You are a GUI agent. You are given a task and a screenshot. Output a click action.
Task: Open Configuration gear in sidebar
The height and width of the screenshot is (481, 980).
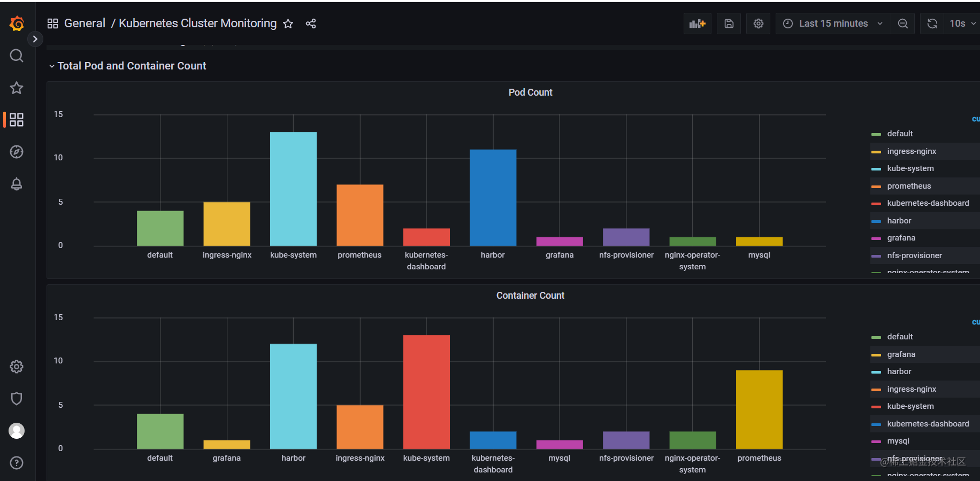[17, 367]
